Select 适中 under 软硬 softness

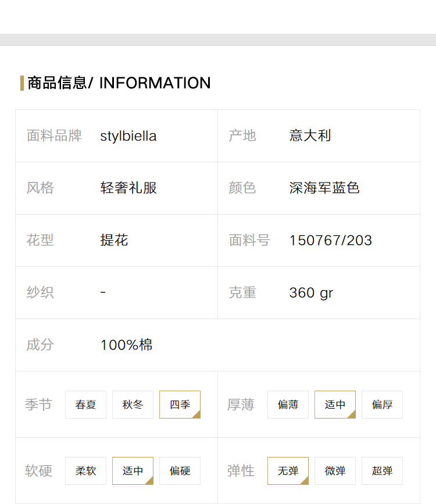[x=133, y=470]
